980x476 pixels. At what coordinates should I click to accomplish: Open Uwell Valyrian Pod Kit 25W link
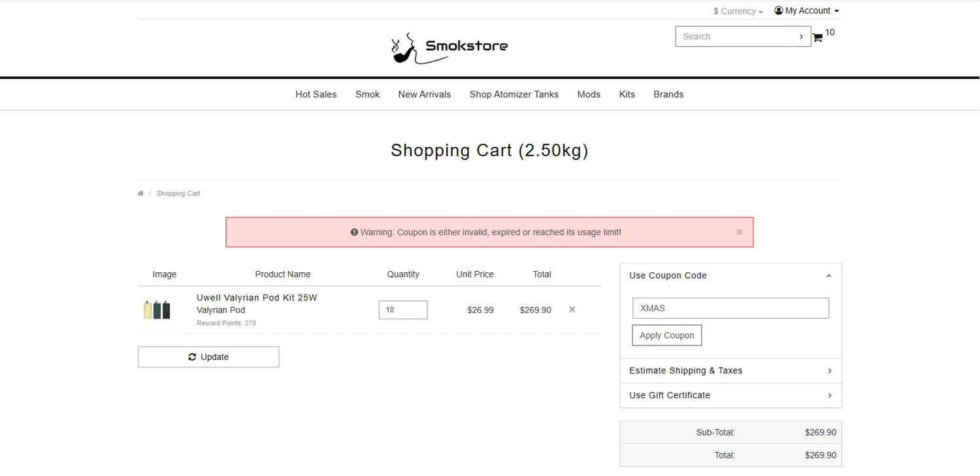tap(257, 298)
